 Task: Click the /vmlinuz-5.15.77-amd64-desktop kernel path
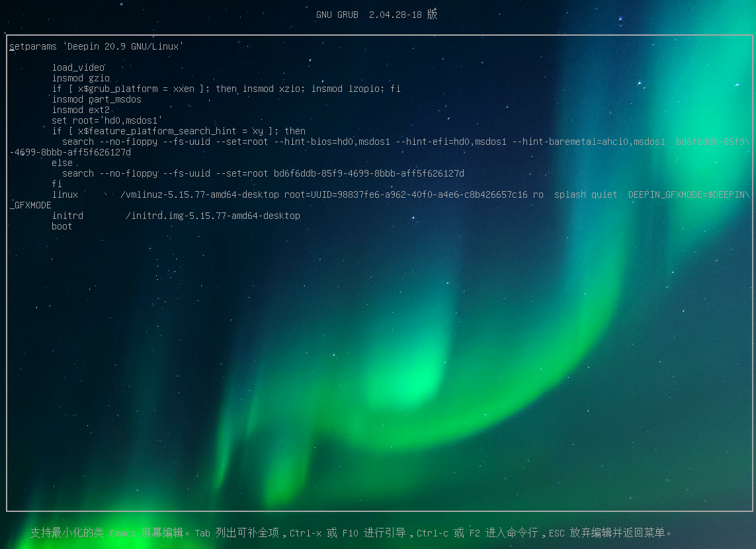click(200, 195)
